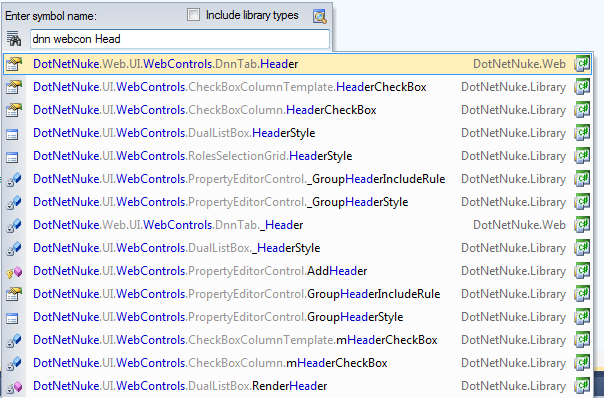Enable the Include library types checkbox

click(193, 15)
